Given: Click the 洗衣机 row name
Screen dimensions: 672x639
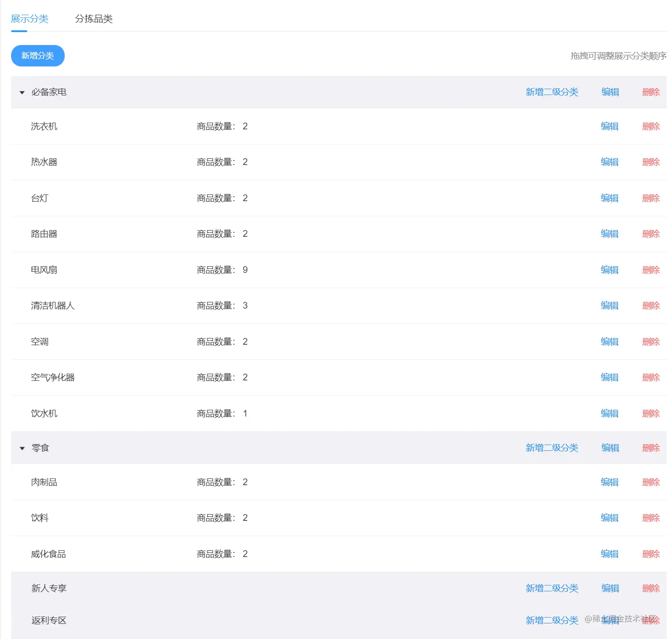Looking at the screenshot, I should (x=44, y=126).
